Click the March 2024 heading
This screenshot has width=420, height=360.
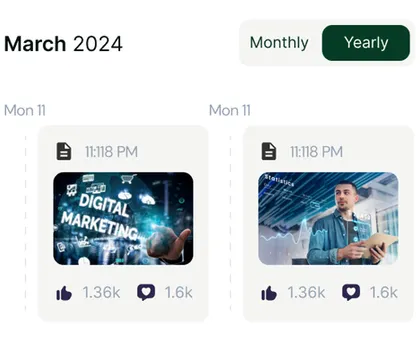point(63,44)
